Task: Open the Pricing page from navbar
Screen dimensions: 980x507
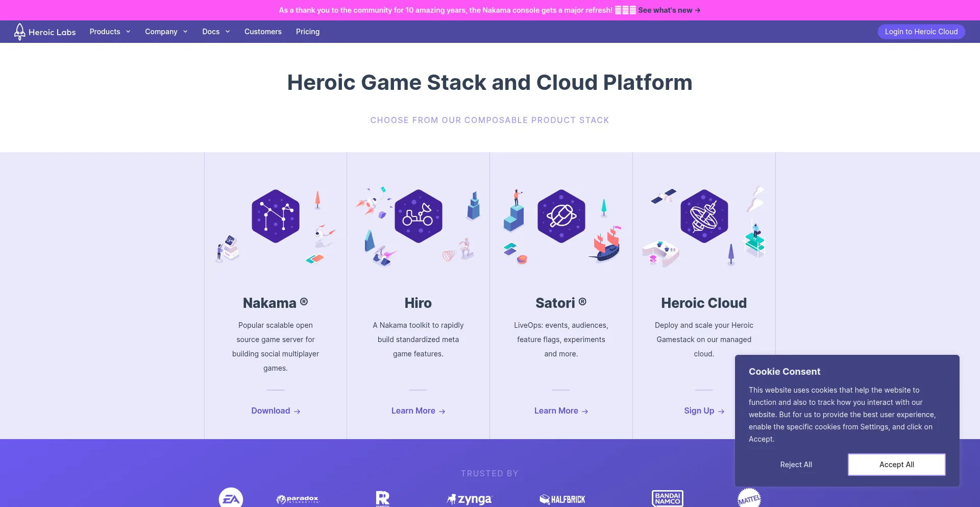Action: point(308,32)
